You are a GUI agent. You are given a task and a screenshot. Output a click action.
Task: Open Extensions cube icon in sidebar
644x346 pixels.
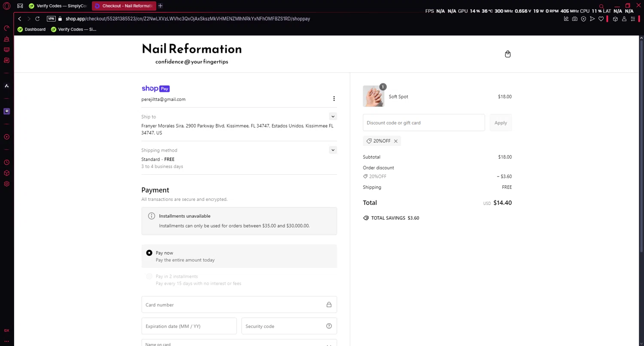click(6, 173)
